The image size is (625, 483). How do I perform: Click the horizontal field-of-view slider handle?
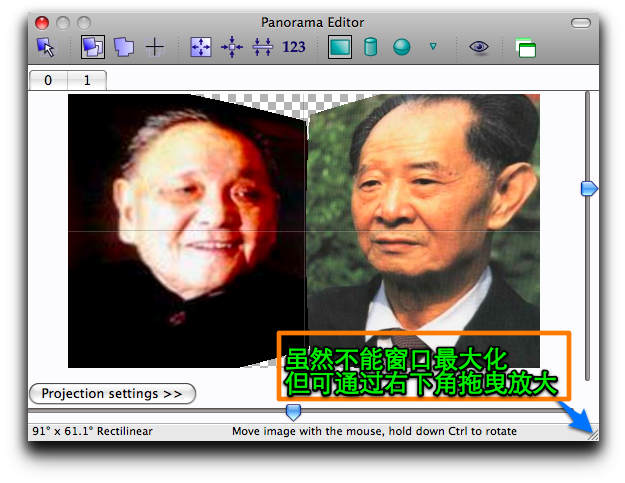click(x=293, y=412)
